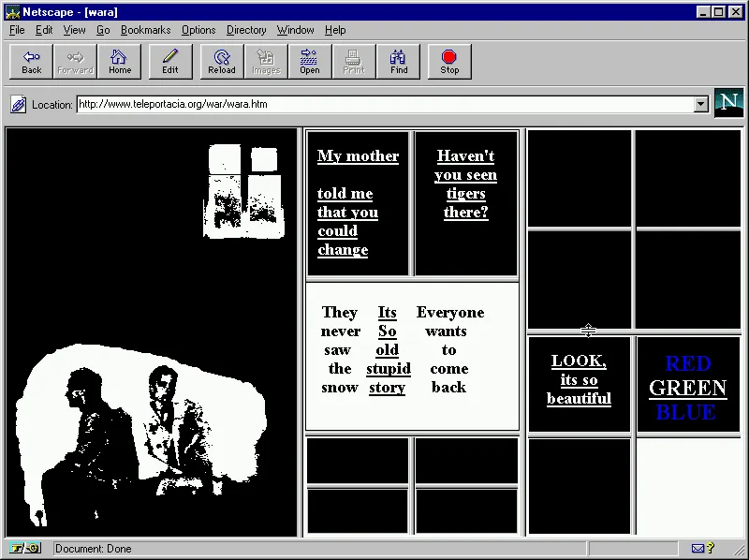The width and height of the screenshot is (749, 560).
Task: Click the "Its So old stupid story" link
Action: (x=388, y=349)
